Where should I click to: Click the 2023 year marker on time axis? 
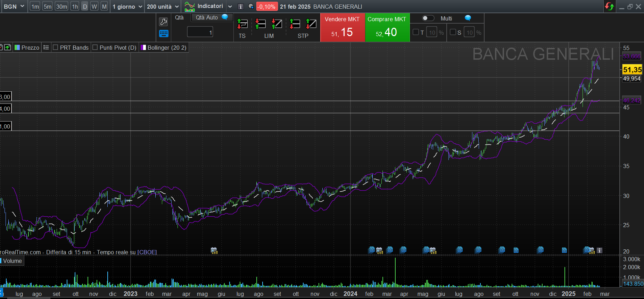point(130,294)
